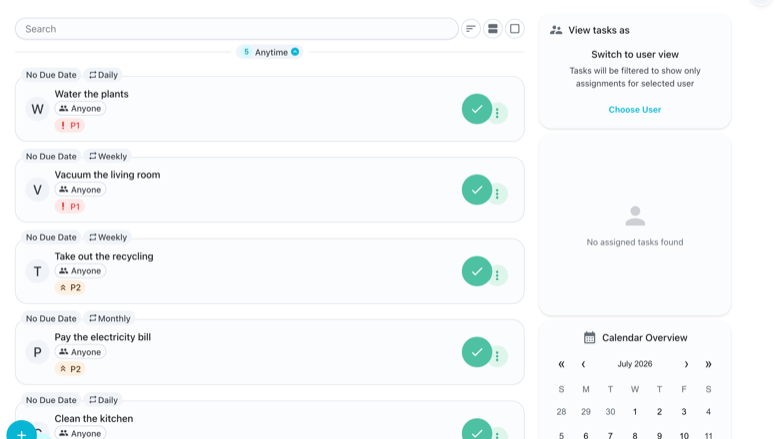Collapse the Anytime task group
Image resolution: width=780 pixels, height=439 pixels.
(295, 52)
